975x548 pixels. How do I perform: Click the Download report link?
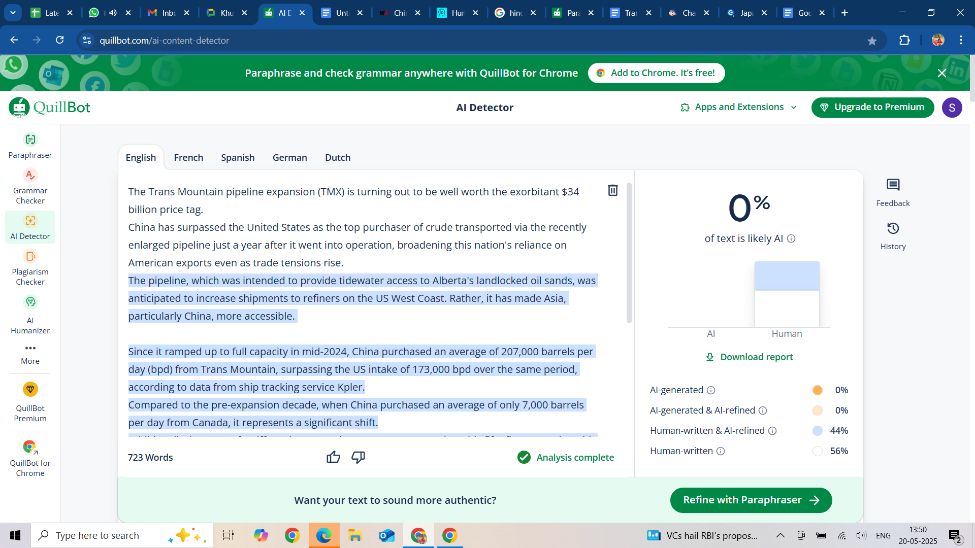point(749,357)
